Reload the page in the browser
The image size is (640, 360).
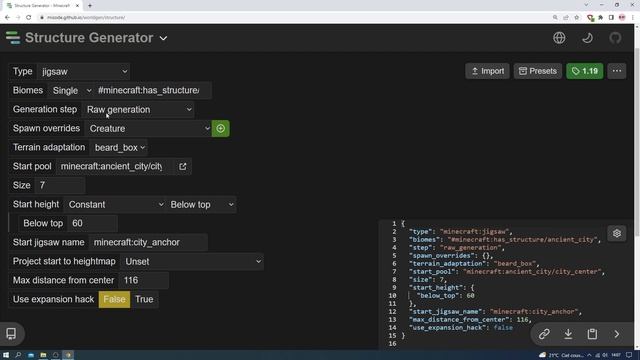coord(29,18)
